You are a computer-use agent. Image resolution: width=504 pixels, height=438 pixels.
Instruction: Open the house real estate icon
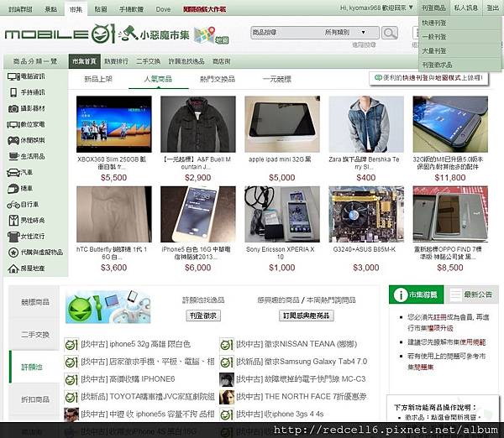pyautogui.click(x=13, y=269)
